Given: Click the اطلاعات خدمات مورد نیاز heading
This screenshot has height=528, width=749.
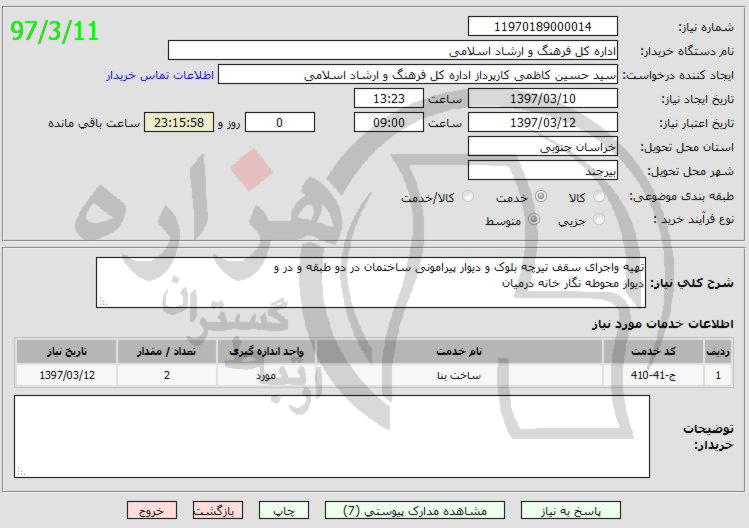Looking at the screenshot, I should 663,324.
